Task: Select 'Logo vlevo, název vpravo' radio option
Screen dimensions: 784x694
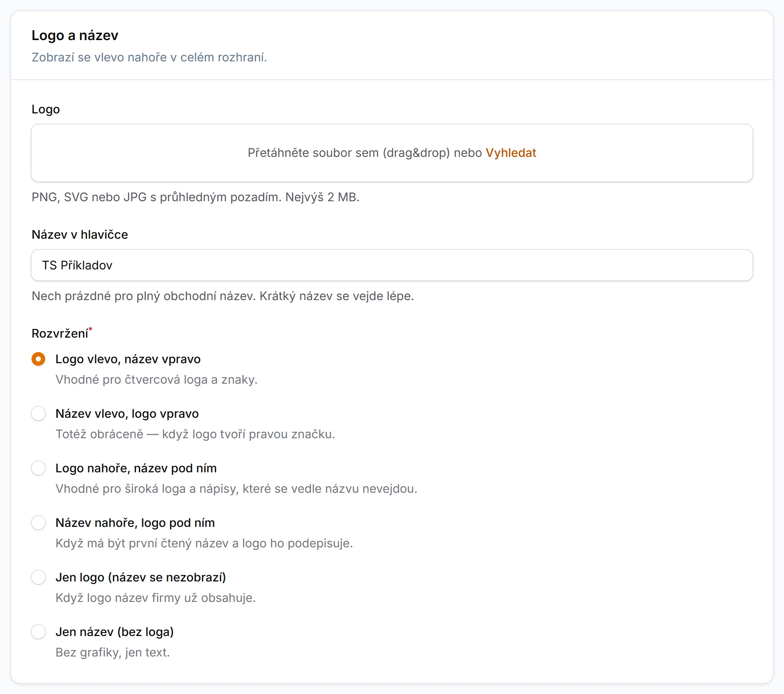Action: (x=38, y=359)
